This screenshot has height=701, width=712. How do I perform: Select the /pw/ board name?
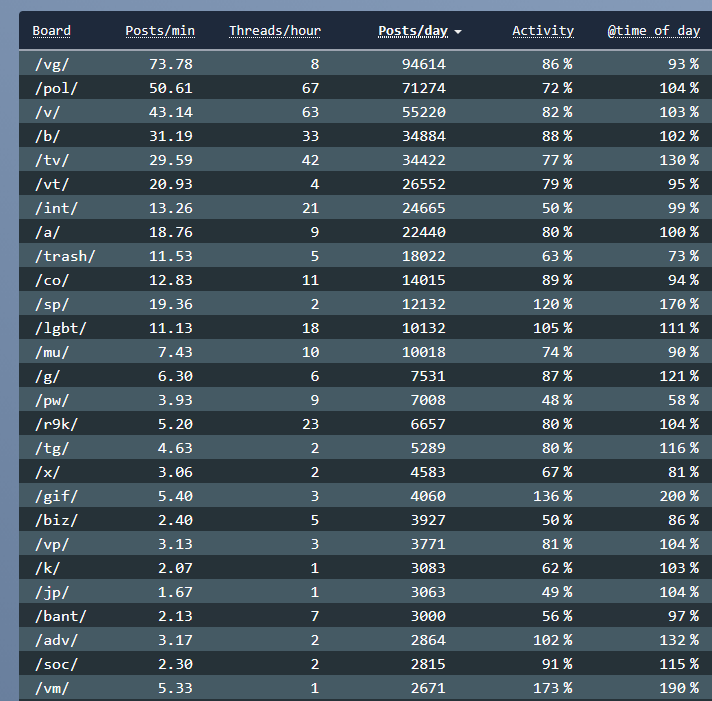[52, 400]
